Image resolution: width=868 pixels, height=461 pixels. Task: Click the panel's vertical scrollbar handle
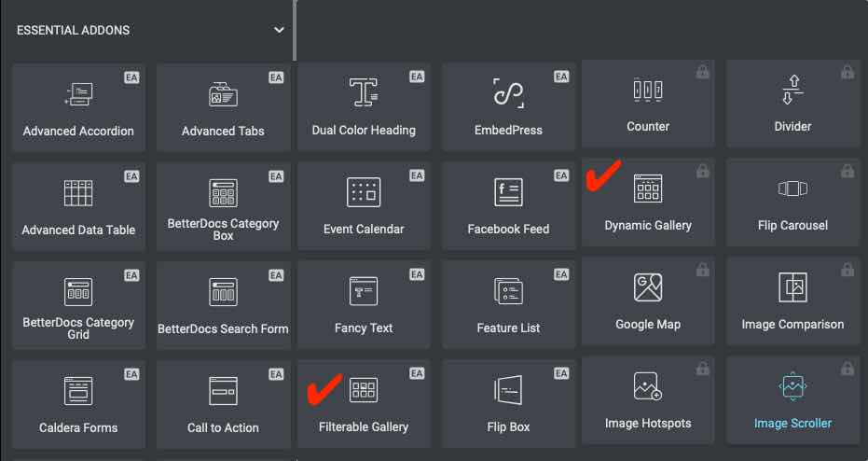[296, 30]
